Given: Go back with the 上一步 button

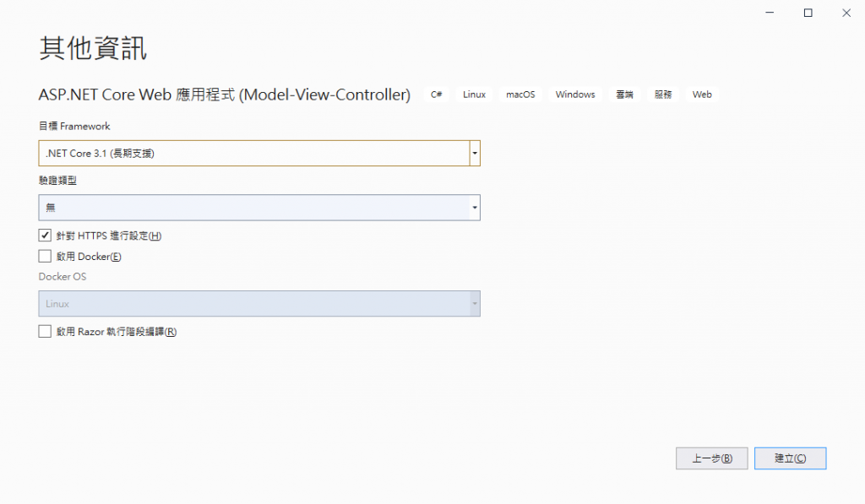Looking at the screenshot, I should pyautogui.click(x=711, y=458).
